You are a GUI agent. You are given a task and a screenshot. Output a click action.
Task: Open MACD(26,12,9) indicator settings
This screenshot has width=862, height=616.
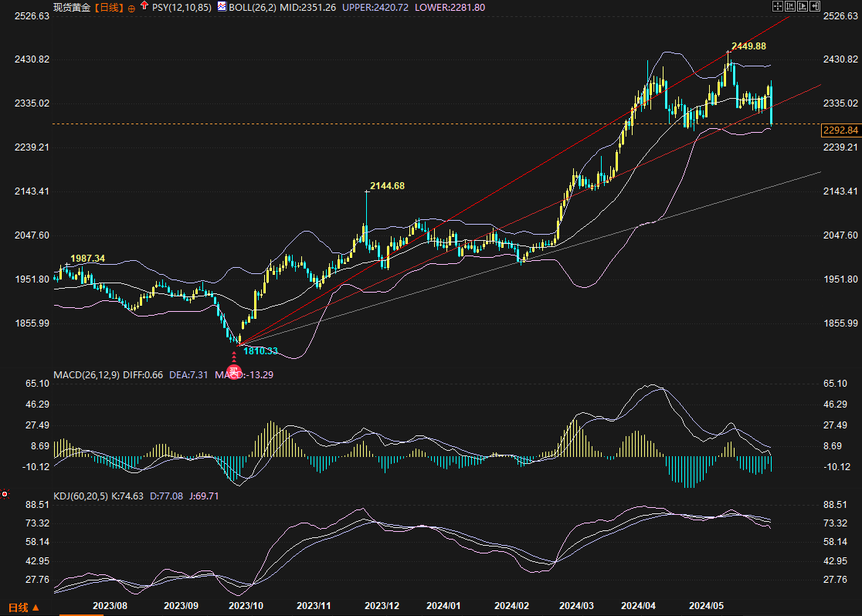point(87,374)
